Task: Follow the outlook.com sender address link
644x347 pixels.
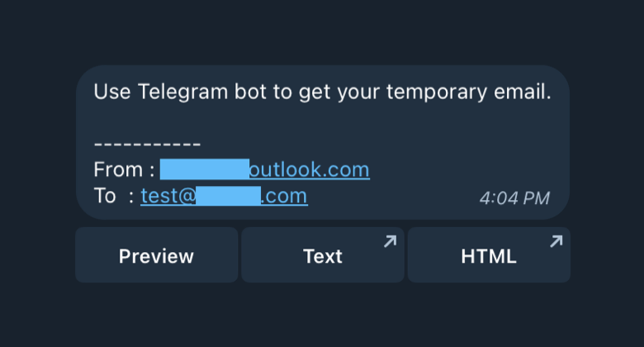Action: (x=265, y=169)
